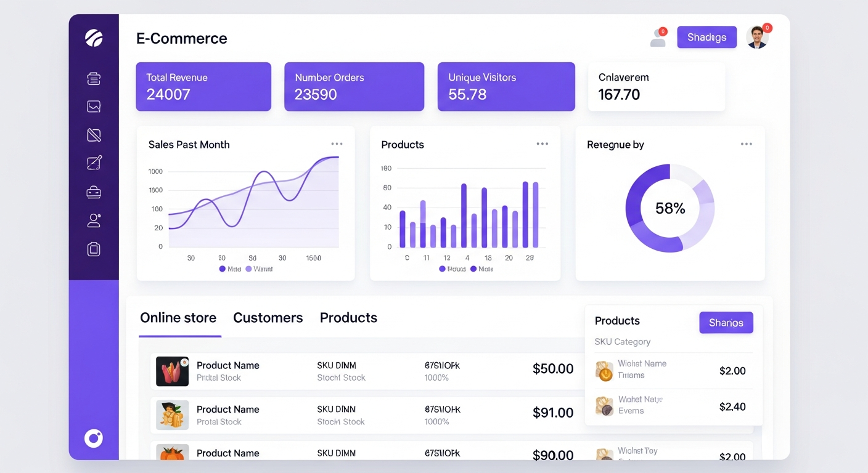Expand the Products chart overflow menu
868x473 pixels.
[x=542, y=143]
